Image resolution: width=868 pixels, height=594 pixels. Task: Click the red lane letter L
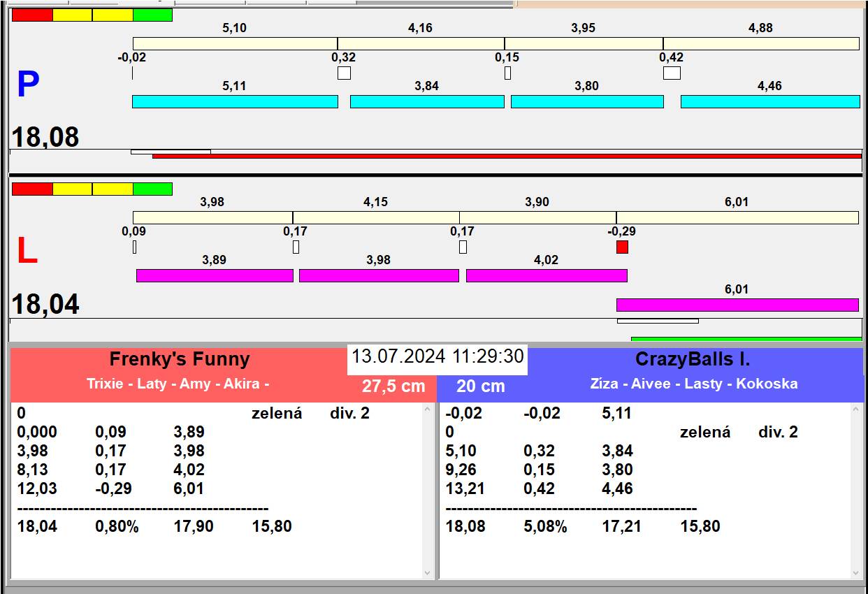pos(27,252)
